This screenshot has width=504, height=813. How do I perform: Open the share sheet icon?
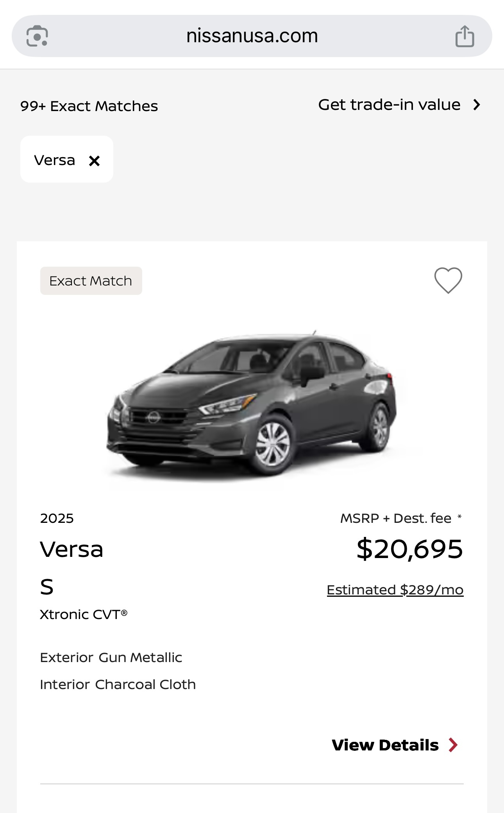465,36
